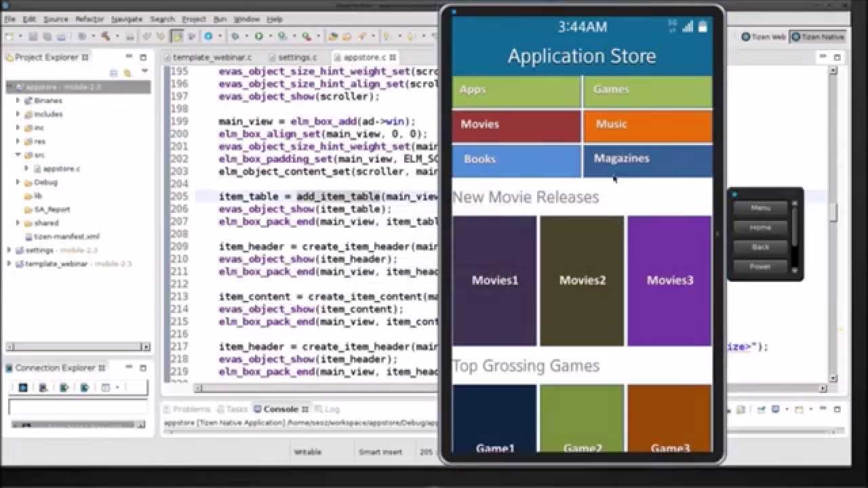This screenshot has width=868, height=488.
Task: Collapse the src folder
Action: [18, 155]
